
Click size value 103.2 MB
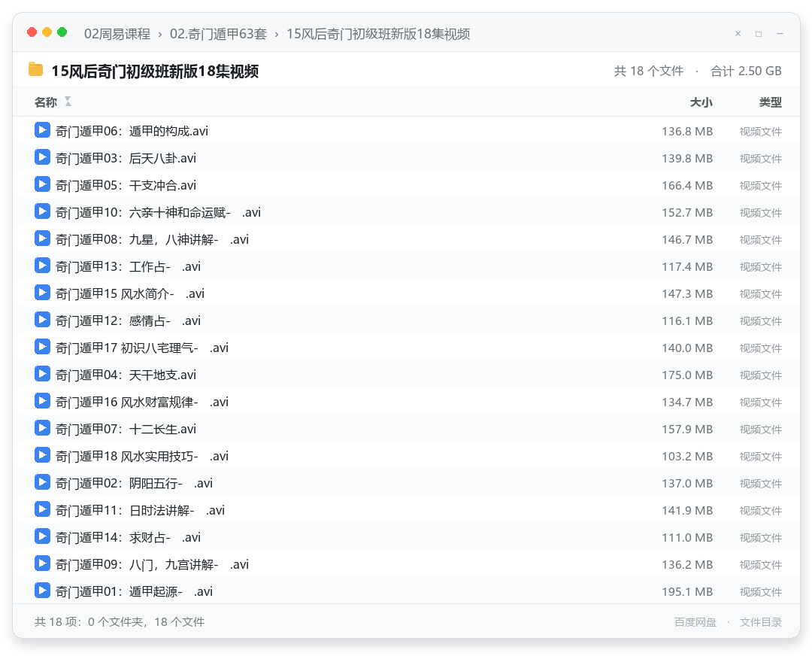(687, 457)
